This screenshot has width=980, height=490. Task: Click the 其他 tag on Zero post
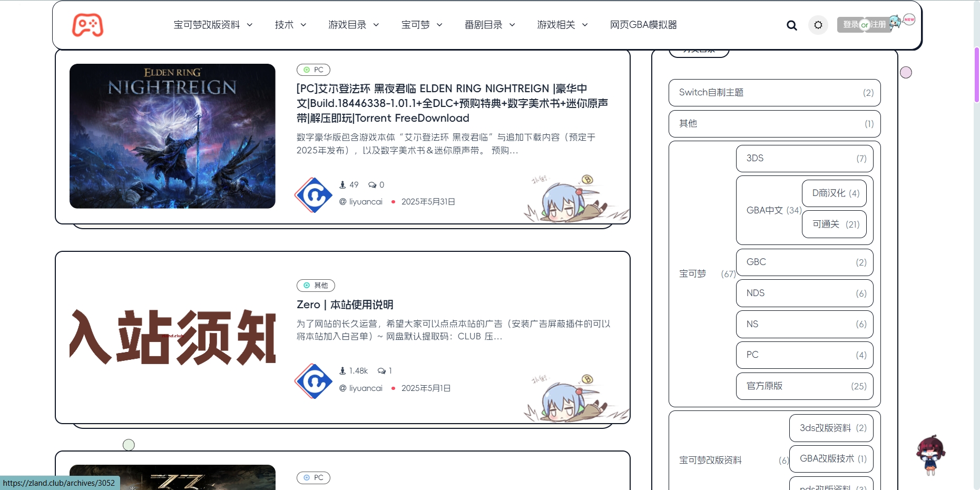316,285
